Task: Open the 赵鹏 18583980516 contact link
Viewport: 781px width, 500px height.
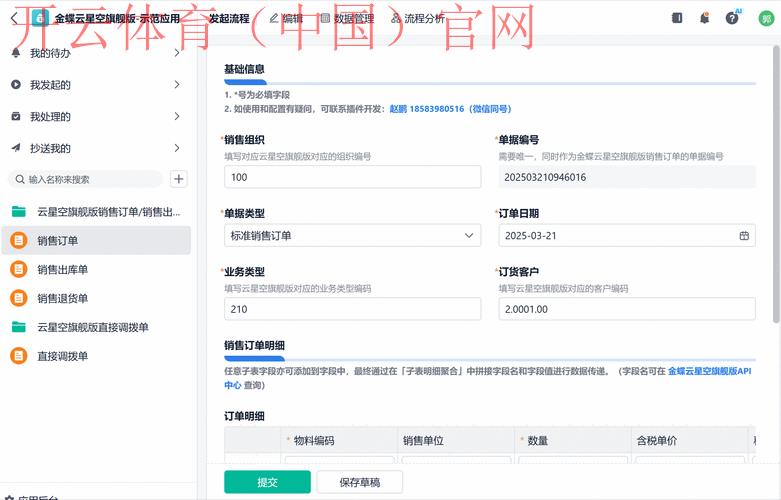Action: pyautogui.click(x=450, y=109)
